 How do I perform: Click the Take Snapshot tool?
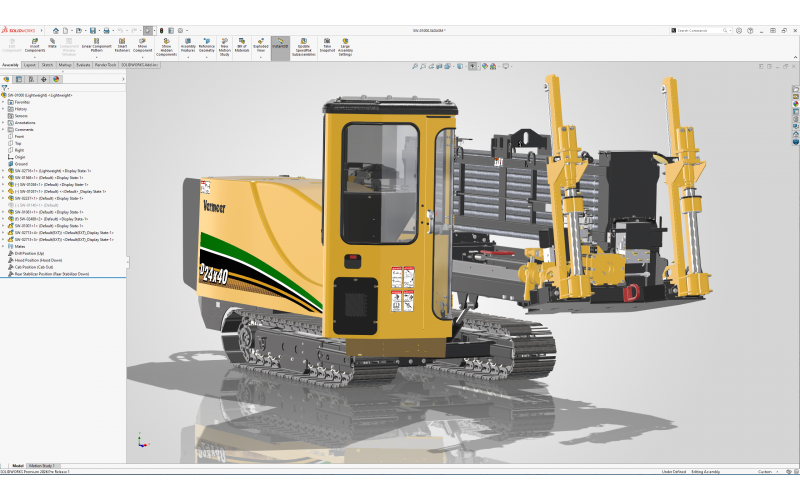[327, 45]
